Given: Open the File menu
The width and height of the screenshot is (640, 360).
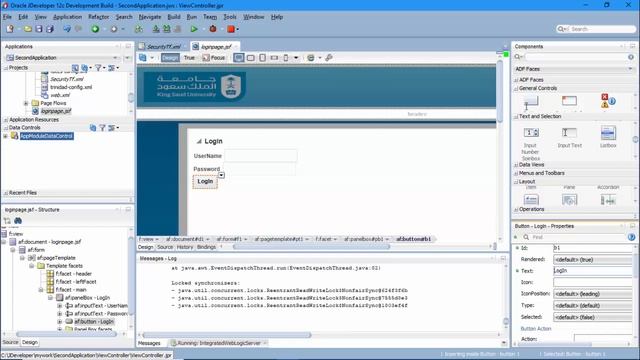Looking at the screenshot, I should tap(7, 17).
